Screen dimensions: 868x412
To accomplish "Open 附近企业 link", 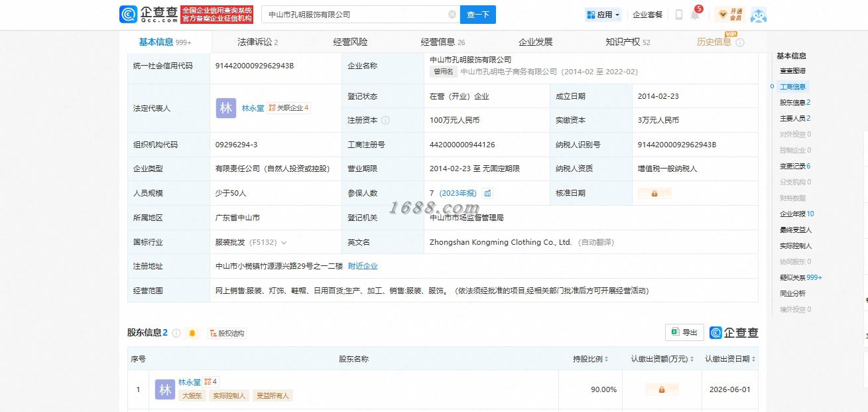I will [363, 266].
